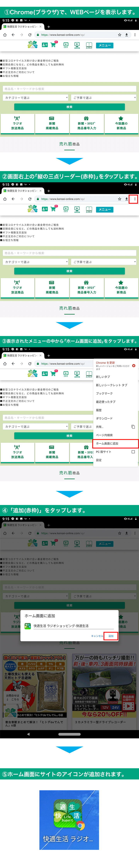Image resolution: width=139 pixels, height=868 pixels.
Task: Choose ホーム画面に追加 in Chrome menu
Action: pos(116,443)
